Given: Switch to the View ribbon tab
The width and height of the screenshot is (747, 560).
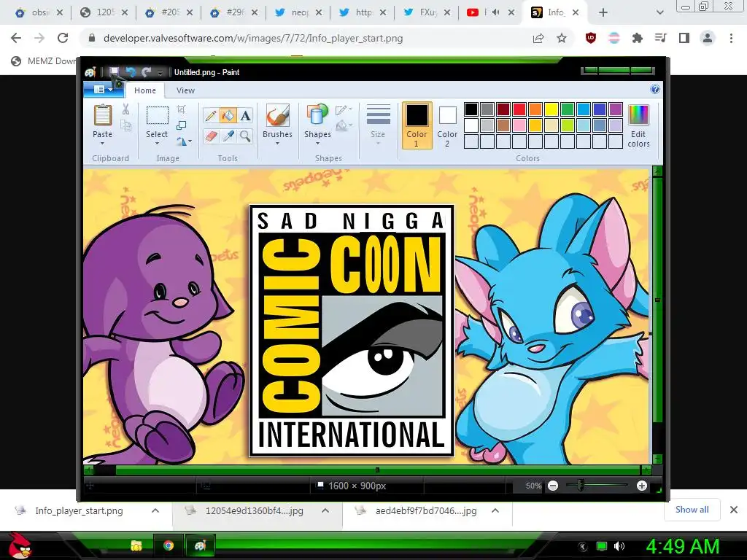Looking at the screenshot, I should coord(185,90).
